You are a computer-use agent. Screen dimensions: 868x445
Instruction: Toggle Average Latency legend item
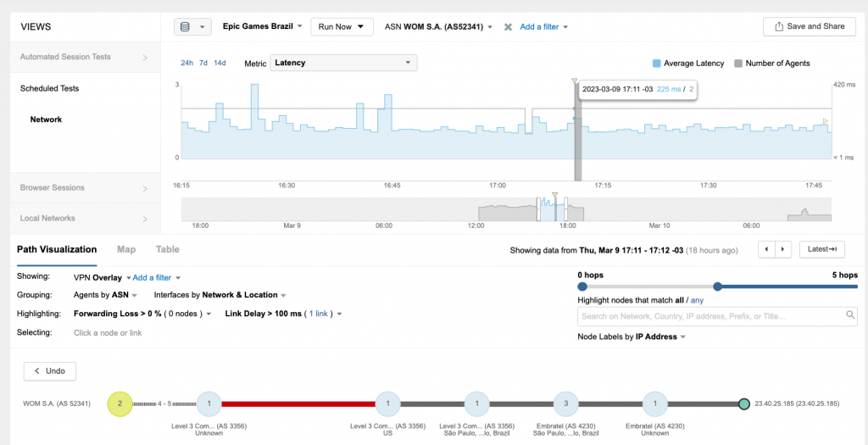pos(688,64)
